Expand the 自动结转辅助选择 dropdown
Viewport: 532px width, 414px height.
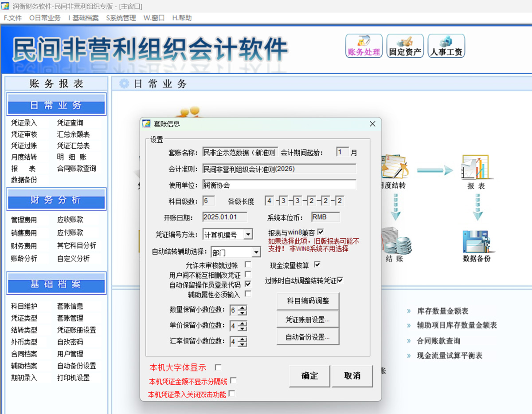(256, 252)
